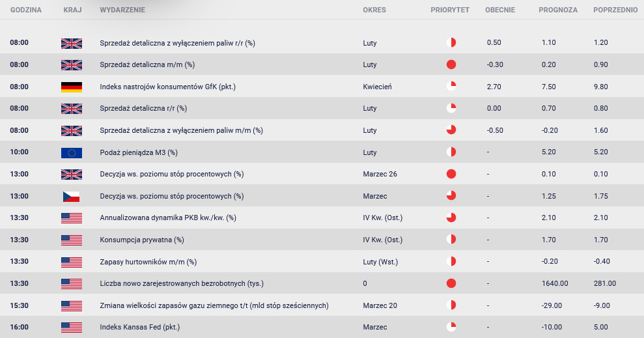
Task: Click the WYDARZENIE column header
Action: (x=122, y=10)
